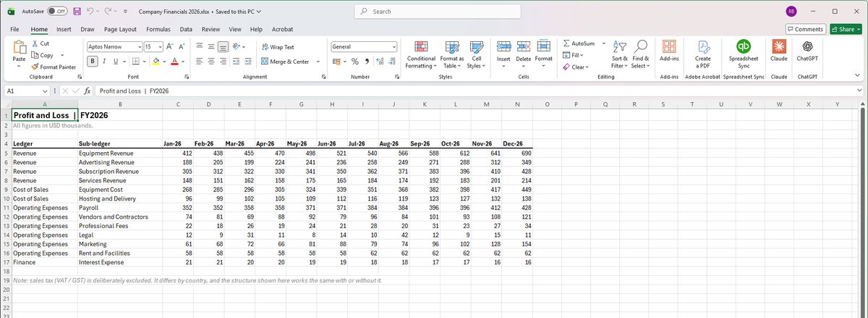Click Decrease Decimal icon

pyautogui.click(x=393, y=62)
